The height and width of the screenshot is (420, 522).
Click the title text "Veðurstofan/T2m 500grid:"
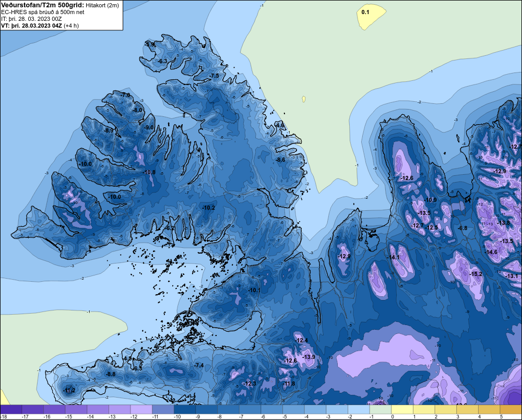click(43, 5)
